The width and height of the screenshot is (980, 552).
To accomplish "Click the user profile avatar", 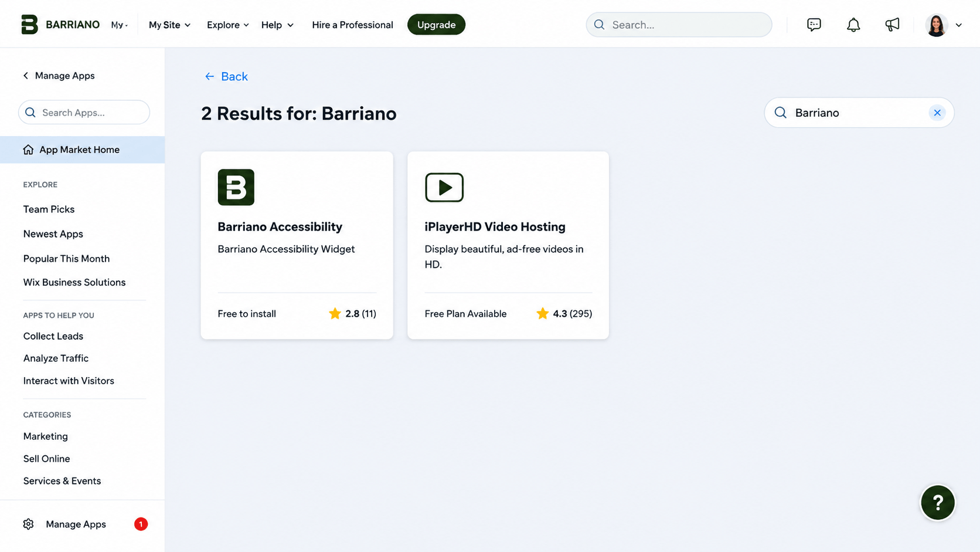I will tap(936, 25).
